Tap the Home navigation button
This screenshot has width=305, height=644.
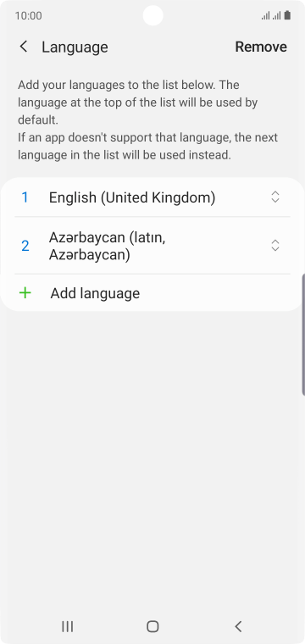(x=152, y=626)
